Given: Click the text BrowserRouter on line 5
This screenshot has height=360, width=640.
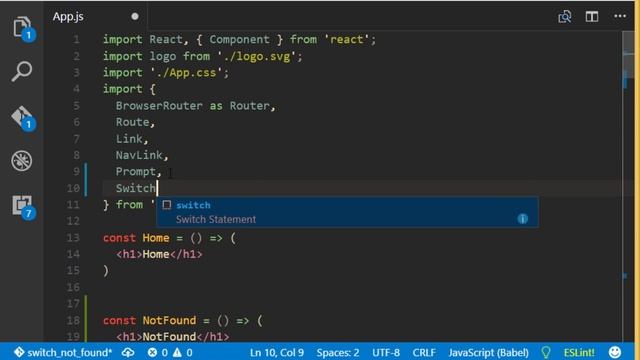Looking at the screenshot, I should [x=159, y=106].
